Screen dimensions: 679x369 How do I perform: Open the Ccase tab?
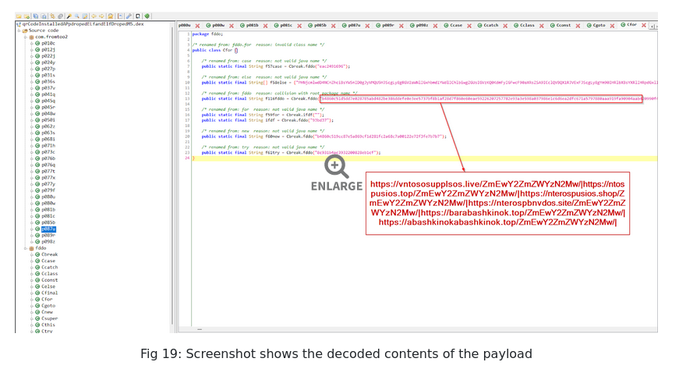[453, 26]
